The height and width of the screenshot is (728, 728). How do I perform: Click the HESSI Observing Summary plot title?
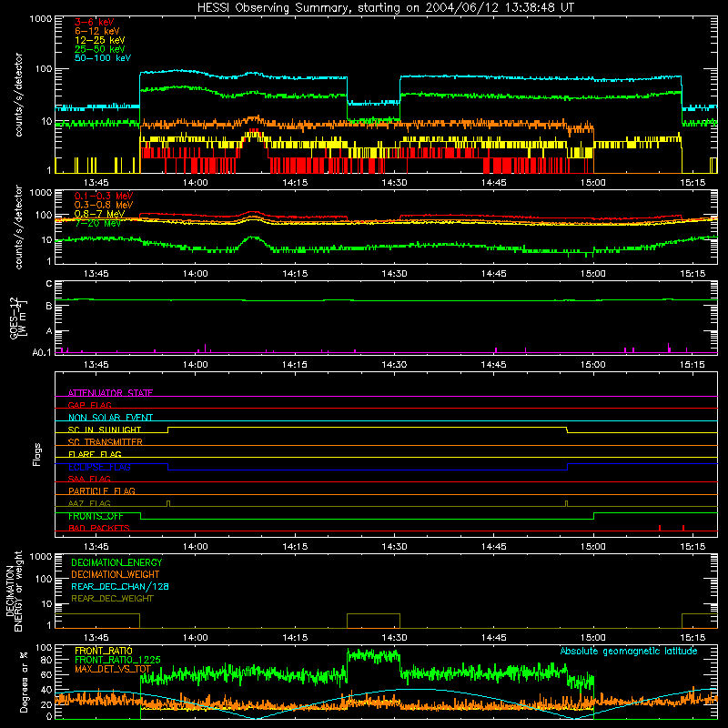point(385,8)
